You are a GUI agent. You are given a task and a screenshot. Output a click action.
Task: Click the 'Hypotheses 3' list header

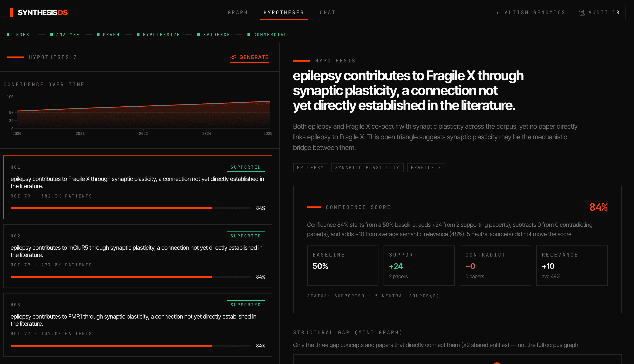[x=53, y=58]
